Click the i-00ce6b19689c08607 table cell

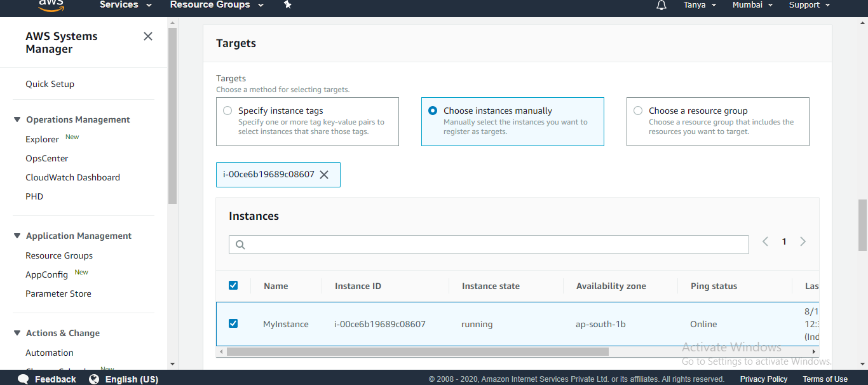[x=380, y=324]
